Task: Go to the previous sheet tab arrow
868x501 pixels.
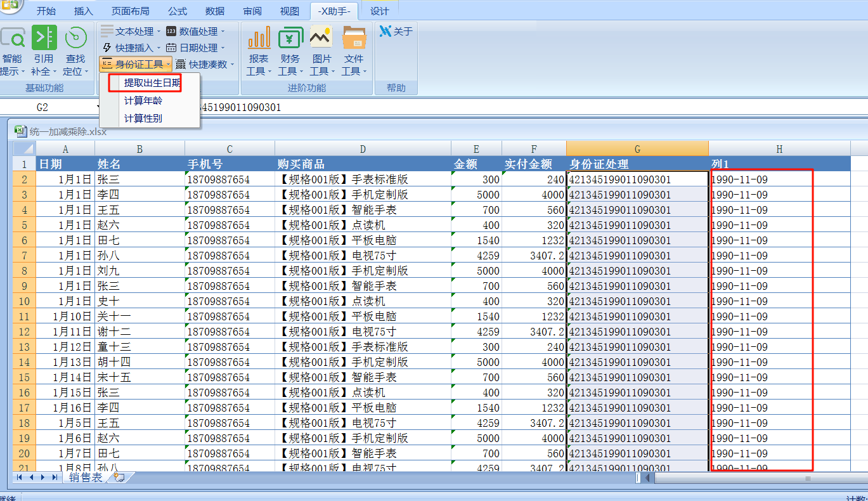Action: [x=31, y=478]
